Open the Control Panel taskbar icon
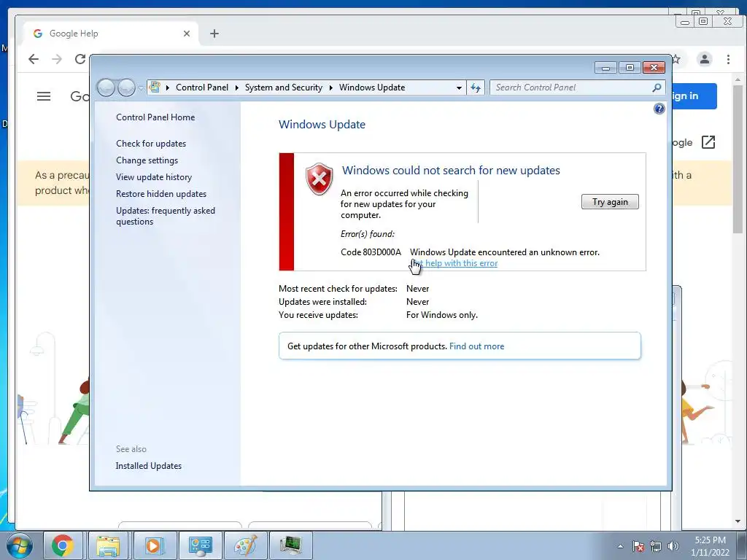747x560 pixels. coord(200,545)
